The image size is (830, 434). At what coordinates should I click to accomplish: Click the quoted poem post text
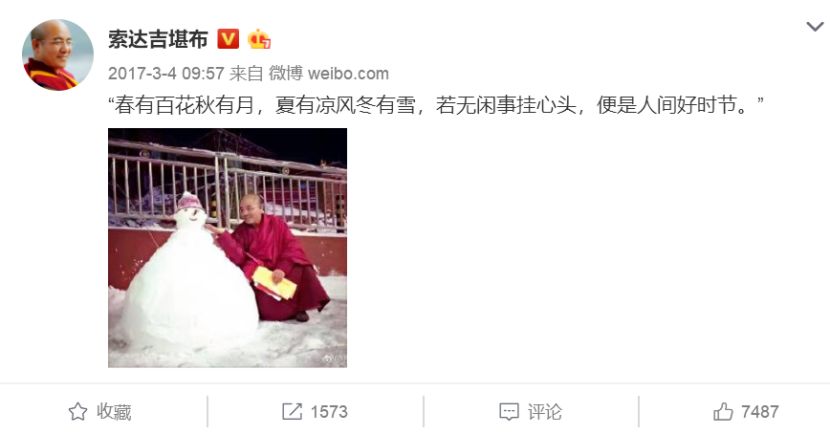pos(436,105)
